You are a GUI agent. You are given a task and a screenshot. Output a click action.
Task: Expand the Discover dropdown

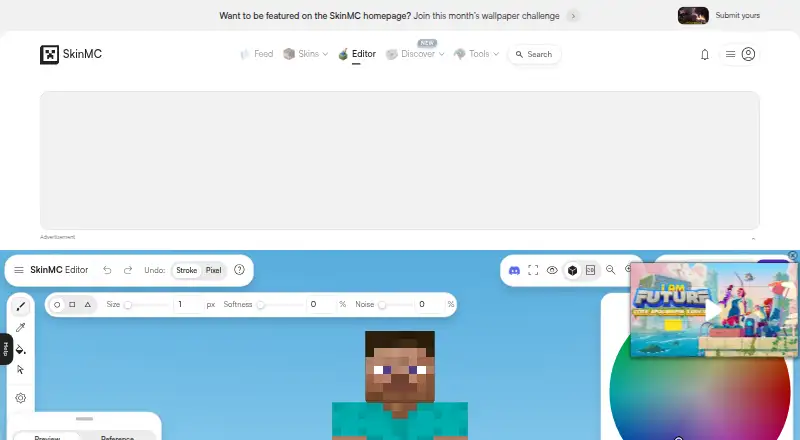(415, 54)
